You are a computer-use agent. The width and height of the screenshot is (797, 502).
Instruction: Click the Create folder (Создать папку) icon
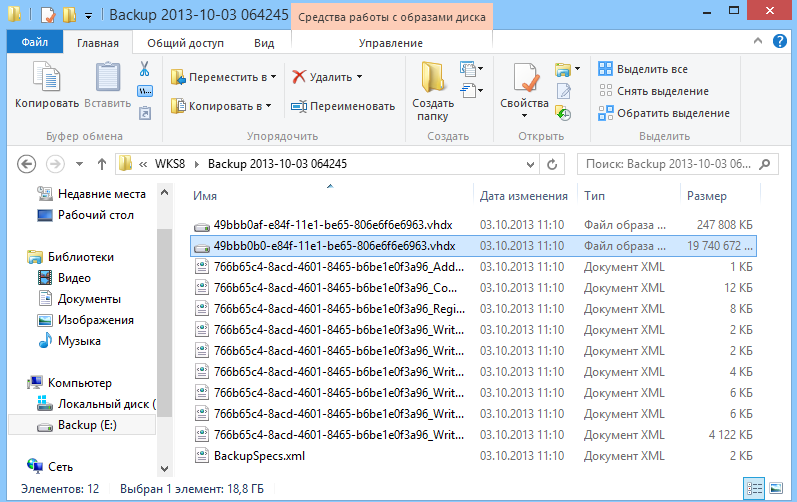(433, 77)
